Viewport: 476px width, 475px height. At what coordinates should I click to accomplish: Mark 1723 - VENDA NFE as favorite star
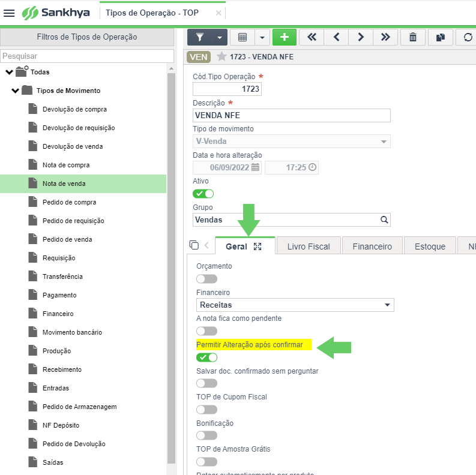[221, 56]
